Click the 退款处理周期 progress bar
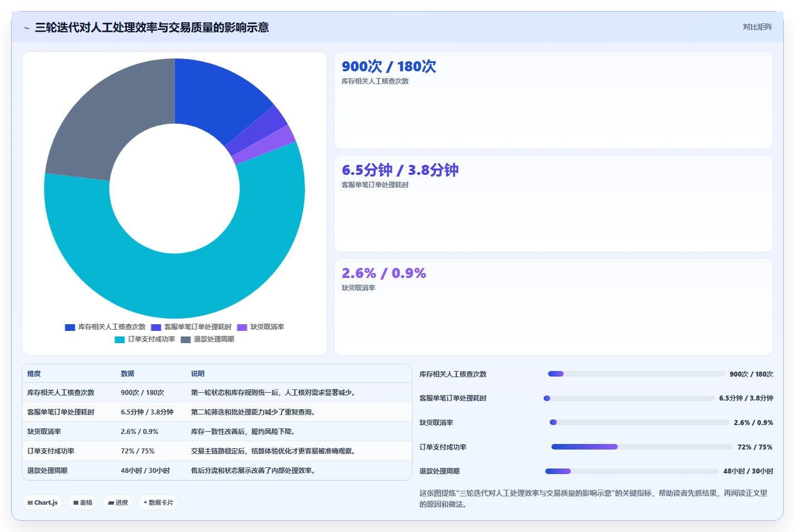The width and height of the screenshot is (795, 532). click(x=632, y=471)
